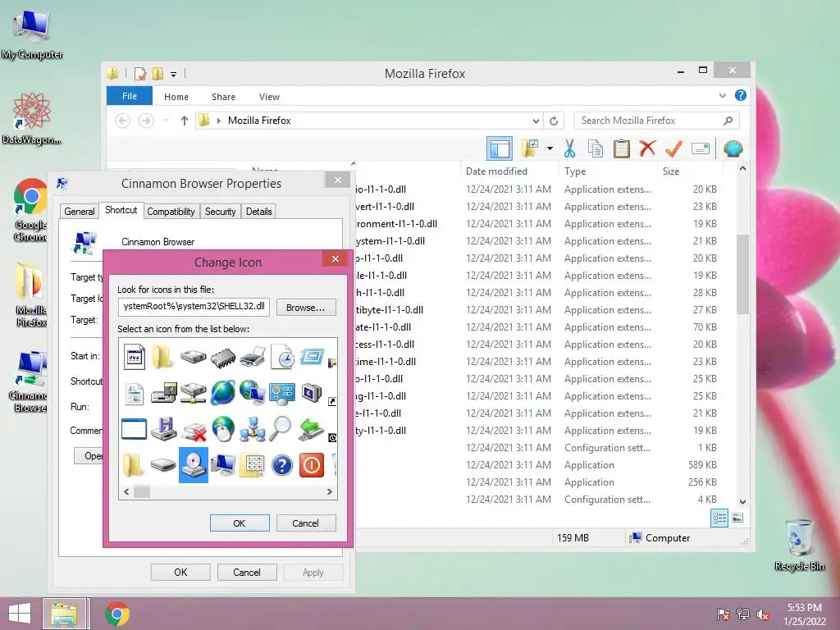
Task: Click the folder options icon with checkmark
Action: [529, 148]
